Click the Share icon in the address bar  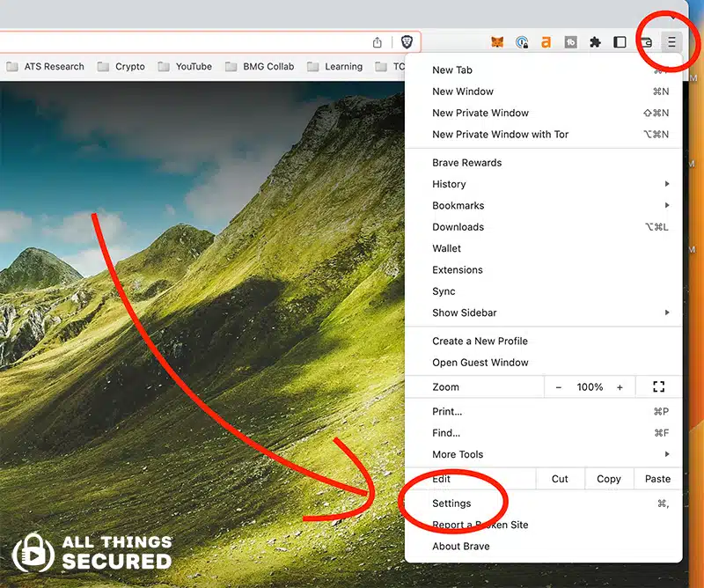[378, 40]
